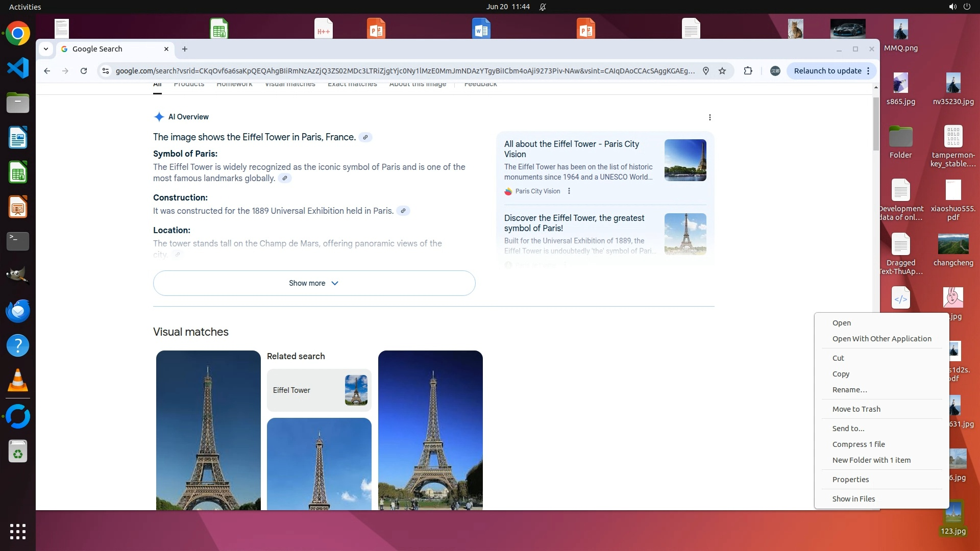Select Properties in the context menu
The height and width of the screenshot is (551, 980).
coord(850,480)
